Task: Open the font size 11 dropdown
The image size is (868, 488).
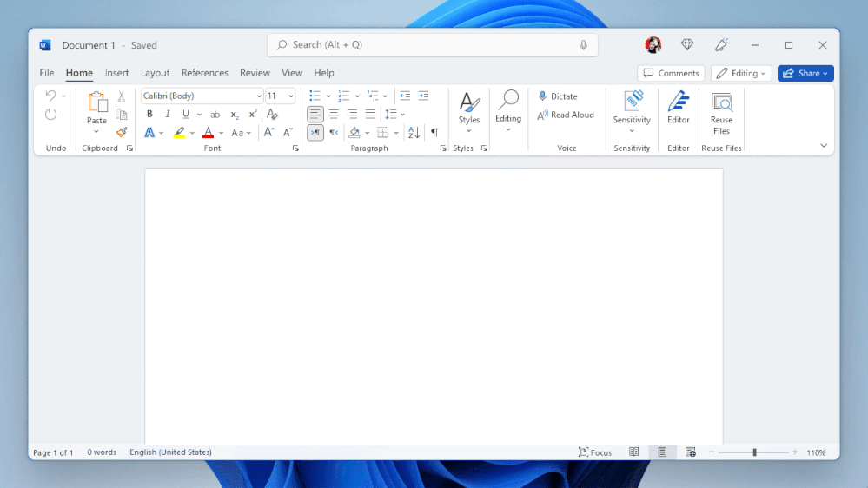Action: (x=290, y=96)
